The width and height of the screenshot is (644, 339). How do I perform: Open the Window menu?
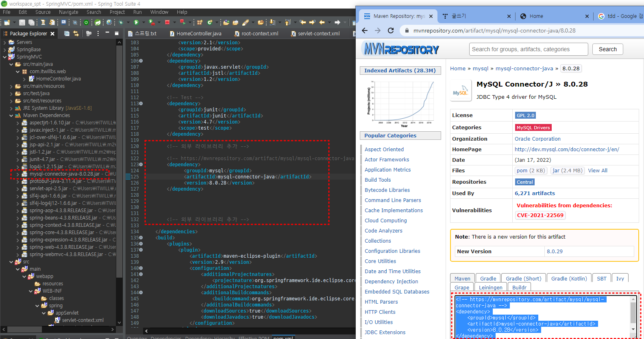tap(159, 12)
